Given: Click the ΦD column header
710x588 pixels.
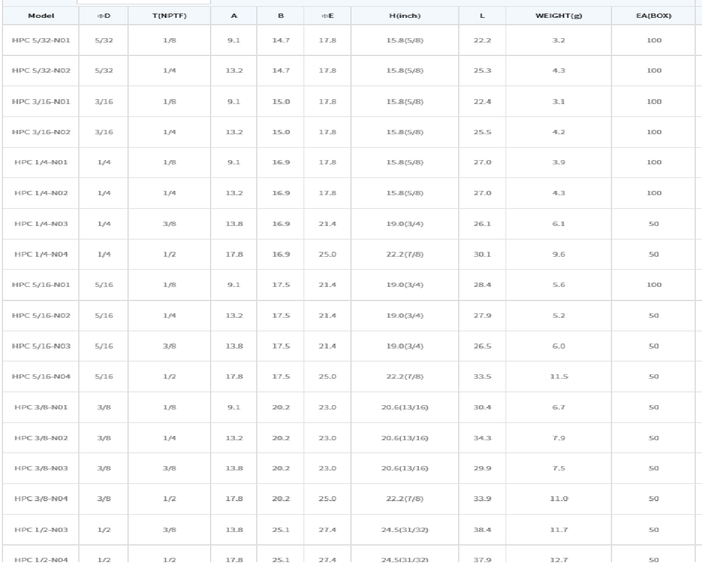Looking at the screenshot, I should tap(103, 15).
